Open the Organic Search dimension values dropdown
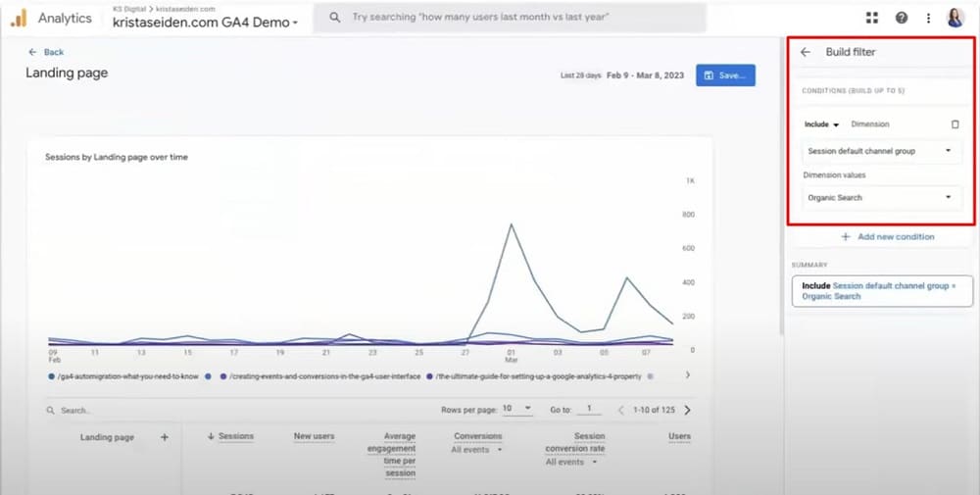The width and height of the screenshot is (980, 495). [x=880, y=197]
